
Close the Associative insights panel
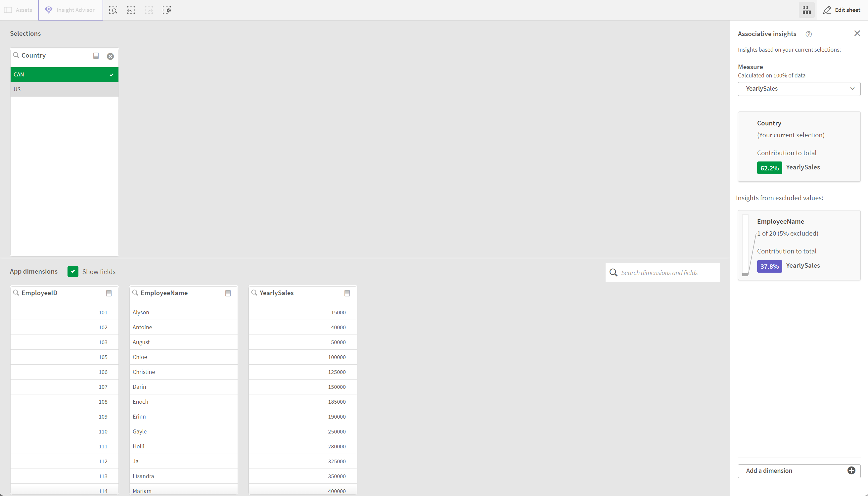(858, 33)
